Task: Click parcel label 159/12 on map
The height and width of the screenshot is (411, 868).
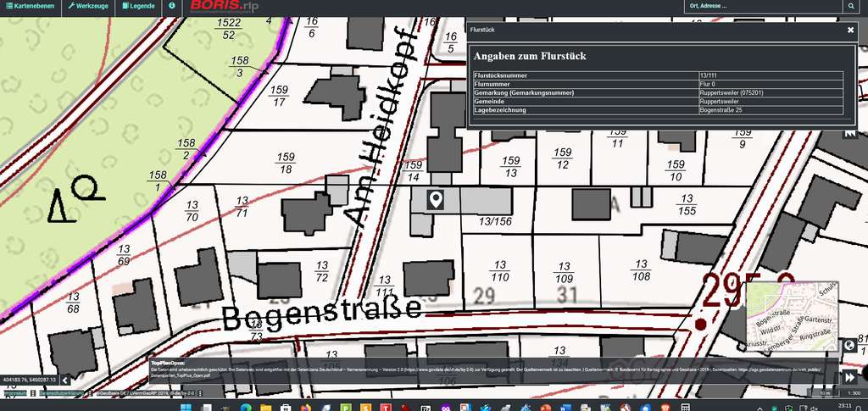Action: [563, 158]
